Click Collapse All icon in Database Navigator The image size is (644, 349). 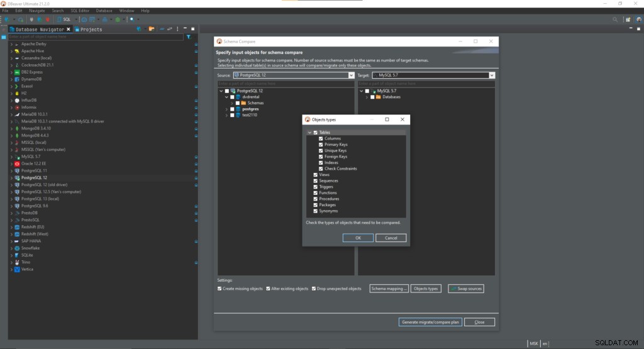click(x=162, y=29)
